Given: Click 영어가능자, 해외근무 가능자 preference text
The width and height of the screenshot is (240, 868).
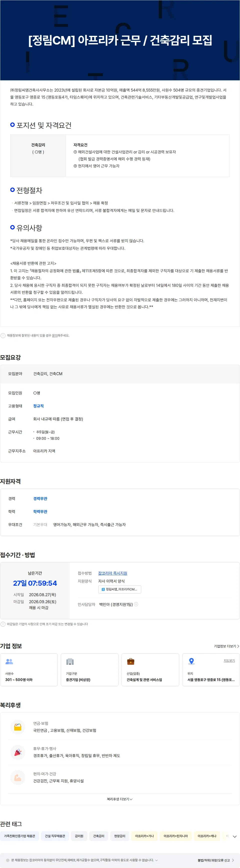Looking at the screenshot, I should click(89, 525).
